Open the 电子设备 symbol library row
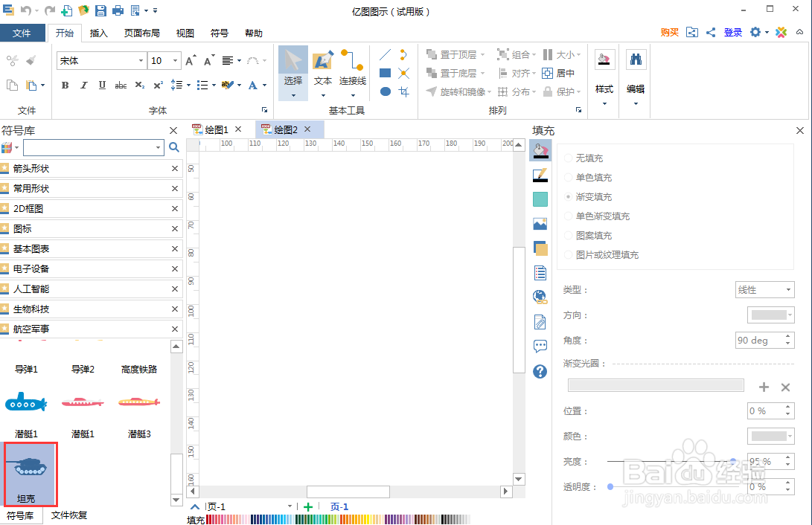Screen dimensions: 812x525 point(91,269)
